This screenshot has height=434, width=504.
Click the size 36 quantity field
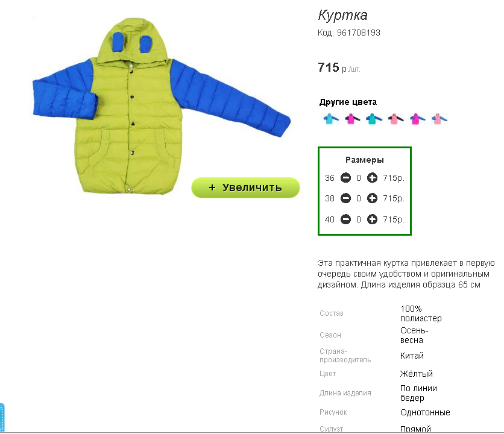pyautogui.click(x=359, y=178)
